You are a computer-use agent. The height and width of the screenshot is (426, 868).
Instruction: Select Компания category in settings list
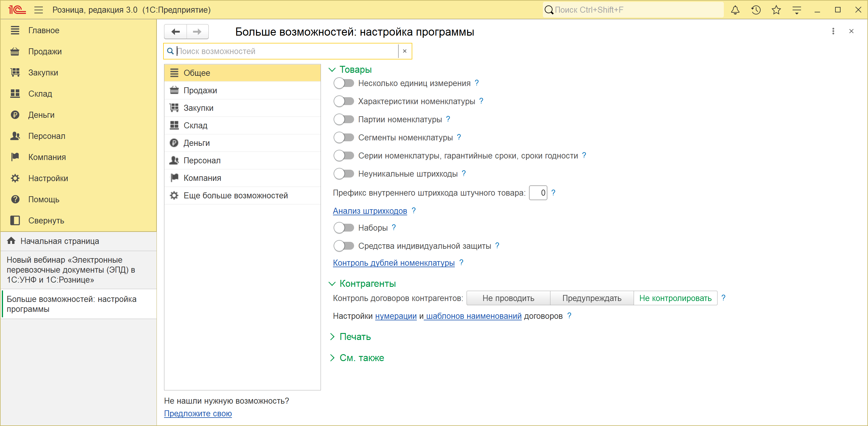[x=242, y=178]
